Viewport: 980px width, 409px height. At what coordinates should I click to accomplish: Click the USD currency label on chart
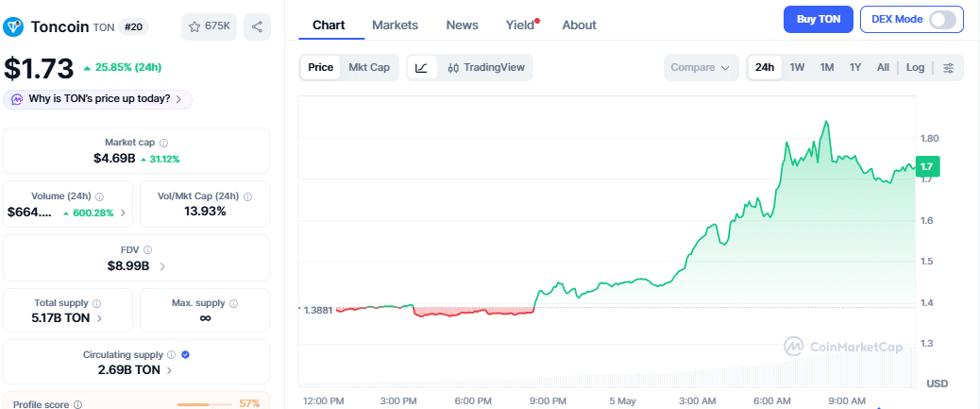pos(937,383)
